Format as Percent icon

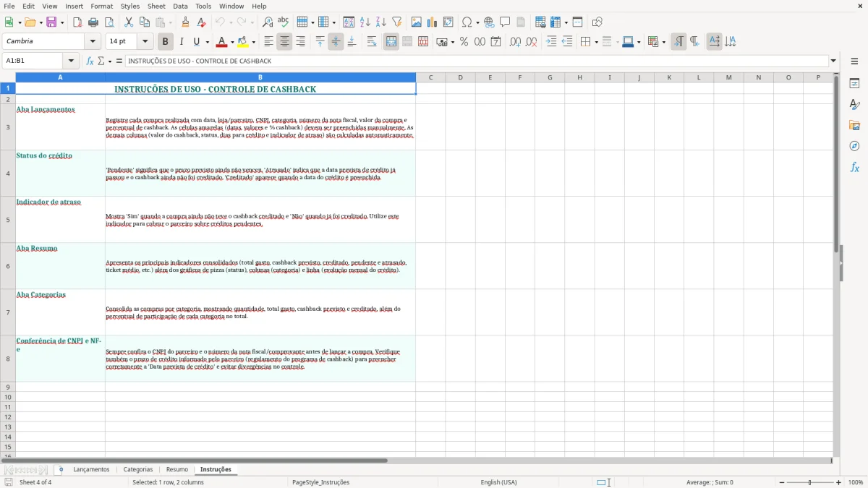pos(464,42)
